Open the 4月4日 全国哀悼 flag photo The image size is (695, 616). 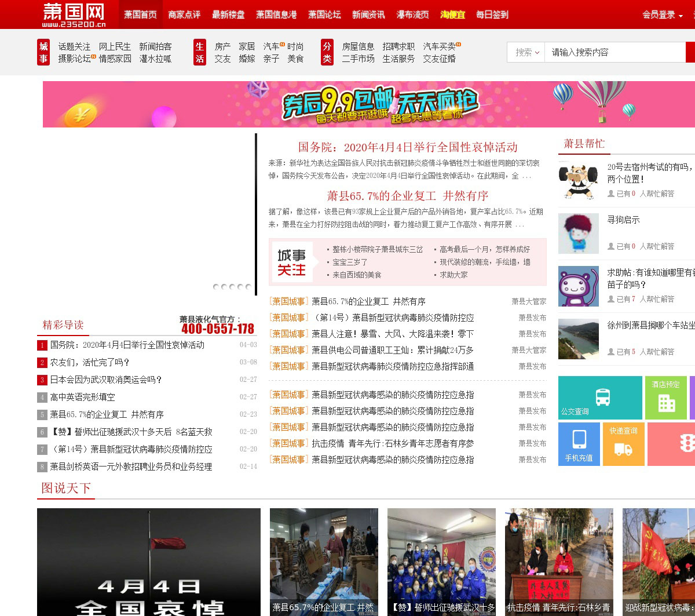coord(149,562)
